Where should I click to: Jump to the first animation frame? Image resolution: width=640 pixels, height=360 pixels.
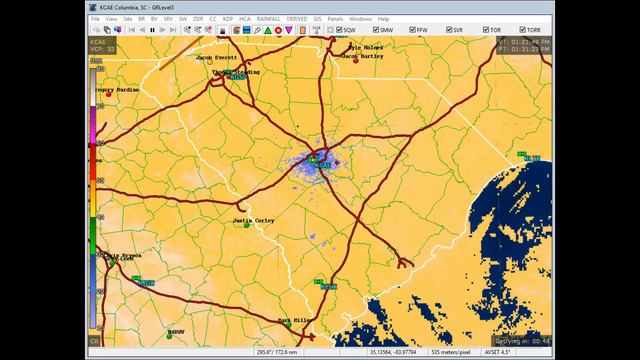131,30
